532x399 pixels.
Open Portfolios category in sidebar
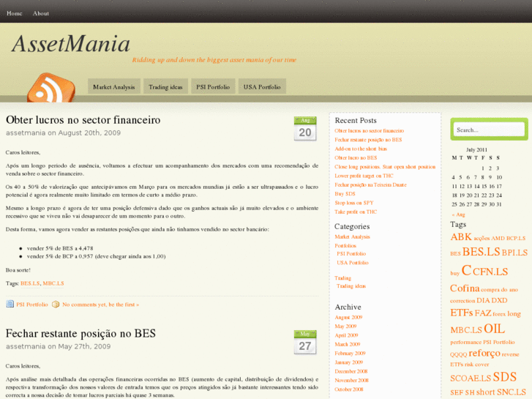pyautogui.click(x=345, y=245)
